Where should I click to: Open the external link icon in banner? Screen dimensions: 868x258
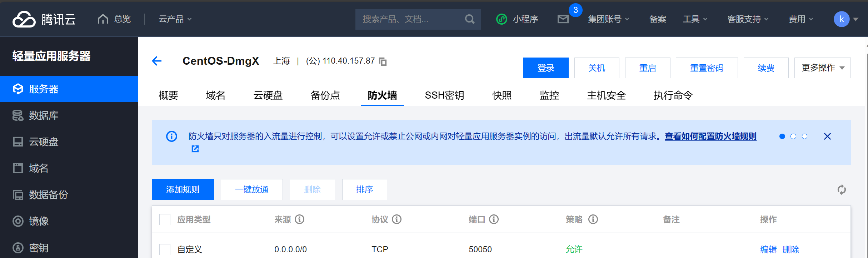point(195,149)
